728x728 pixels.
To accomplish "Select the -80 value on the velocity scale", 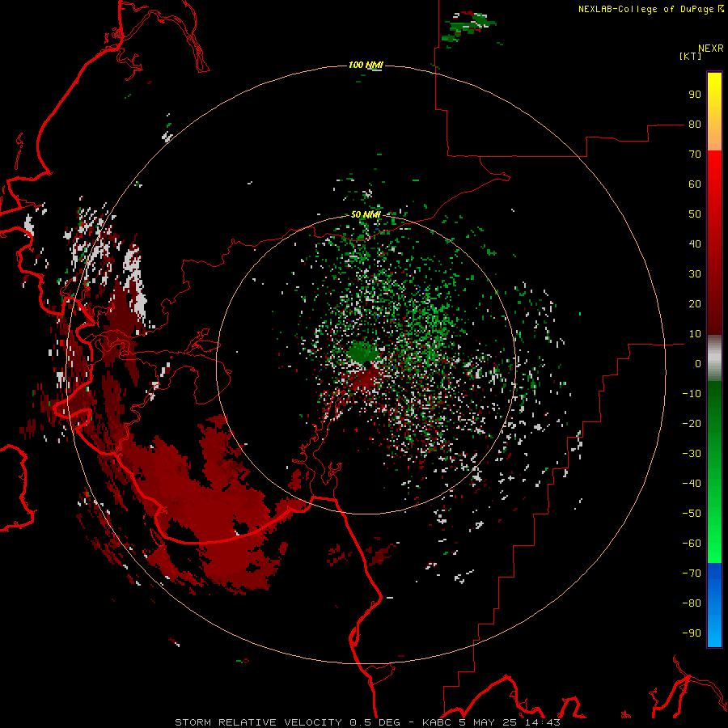I will coord(692,603).
